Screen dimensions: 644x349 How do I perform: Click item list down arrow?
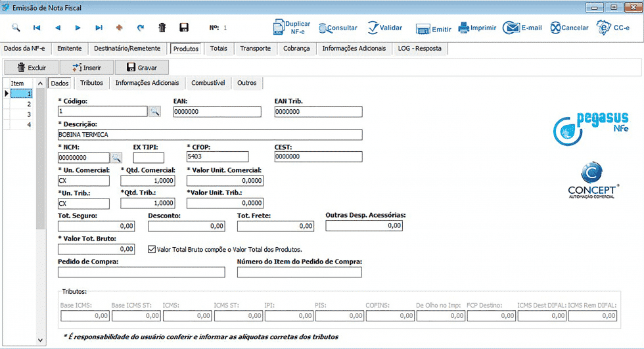[40, 340]
